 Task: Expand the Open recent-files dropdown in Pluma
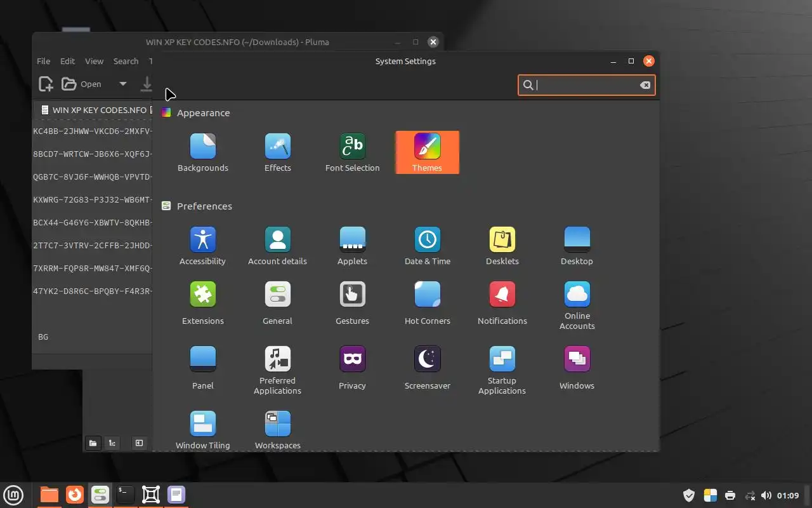(x=123, y=84)
